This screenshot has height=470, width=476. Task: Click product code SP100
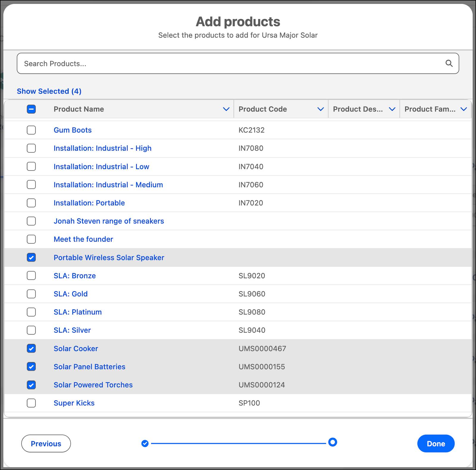[249, 403]
